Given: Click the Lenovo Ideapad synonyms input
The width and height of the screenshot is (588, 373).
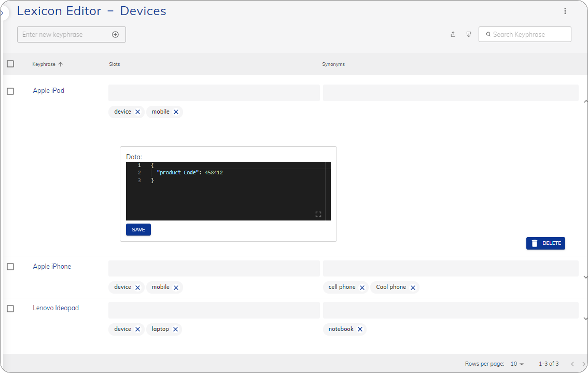Looking at the screenshot, I should (451, 310).
